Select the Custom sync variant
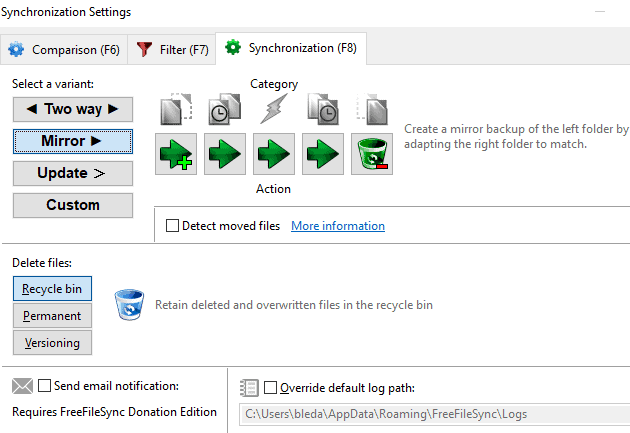The image size is (630, 433). pyautogui.click(x=73, y=205)
